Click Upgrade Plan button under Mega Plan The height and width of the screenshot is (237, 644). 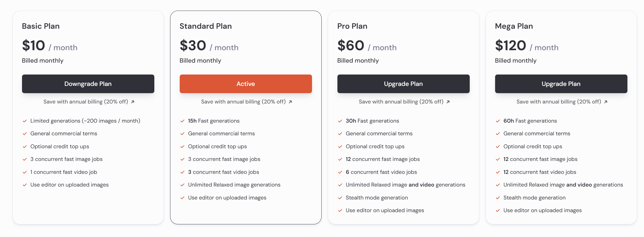[561, 84]
